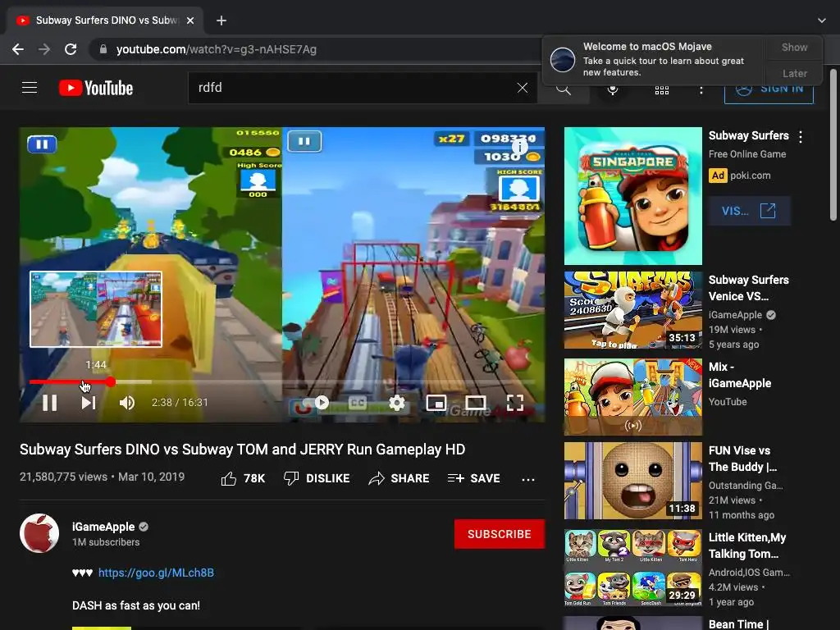
Task: Click the Dislike button
Action: click(317, 478)
